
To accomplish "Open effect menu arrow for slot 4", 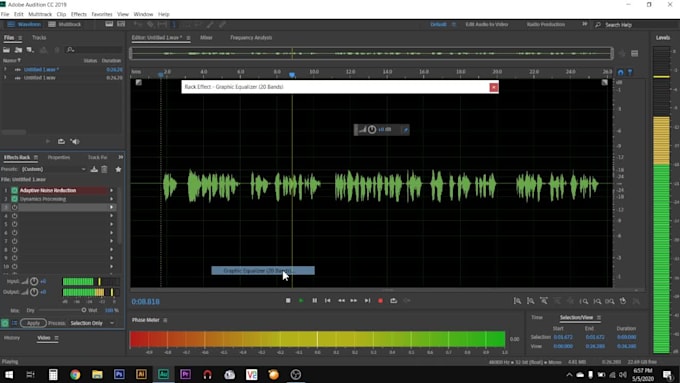I will tap(111, 216).
